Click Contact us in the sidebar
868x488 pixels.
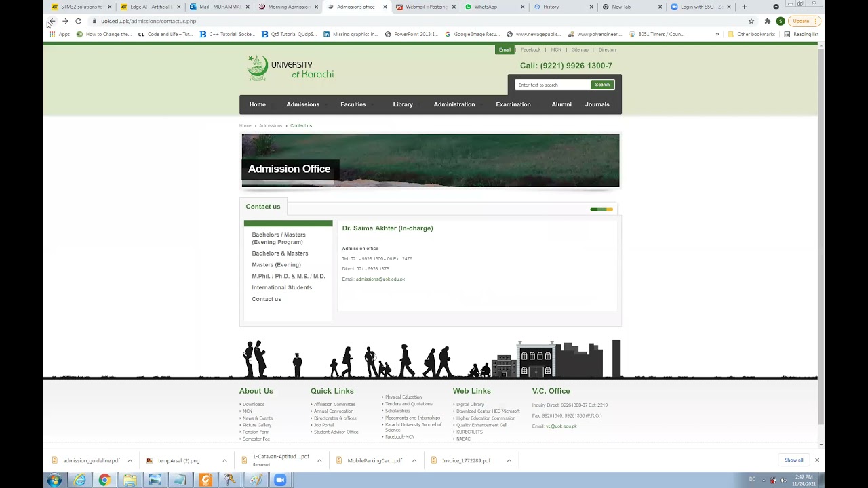click(267, 299)
